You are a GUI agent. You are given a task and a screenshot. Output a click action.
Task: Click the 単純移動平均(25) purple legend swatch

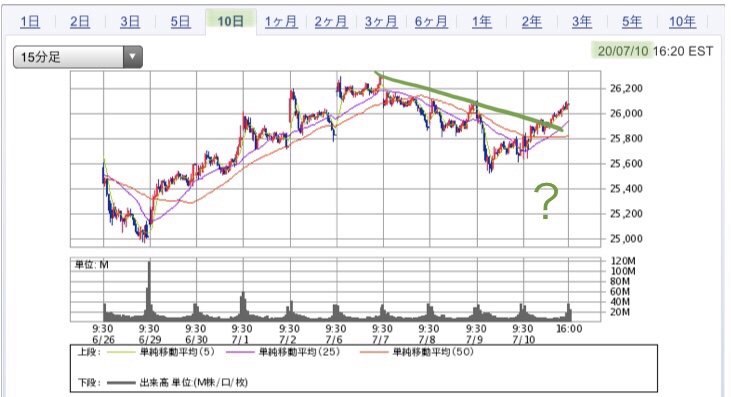240,352
